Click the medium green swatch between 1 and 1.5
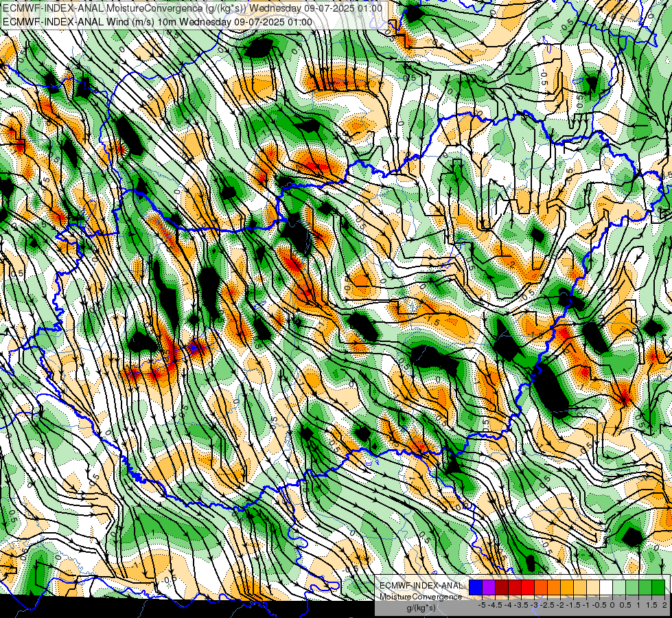The height and width of the screenshot is (618, 672). (x=645, y=588)
